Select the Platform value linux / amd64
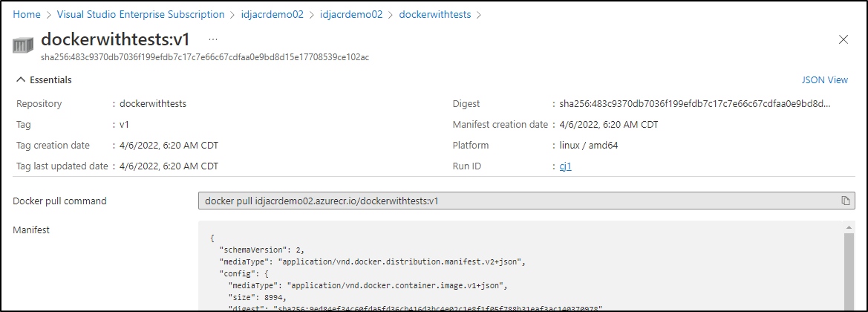This screenshot has height=312, width=868. point(589,145)
